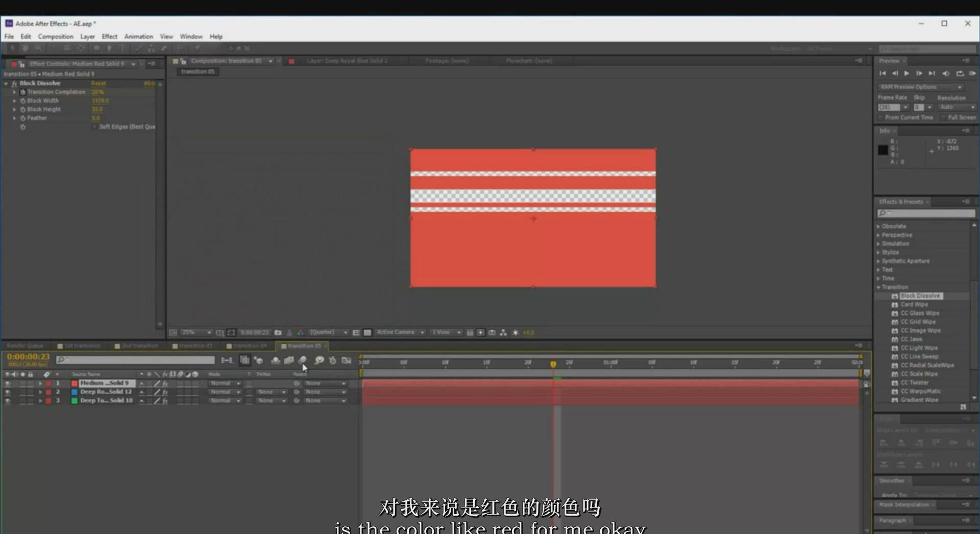
Task: Click the Play button in Preview panel
Action: coord(906,73)
